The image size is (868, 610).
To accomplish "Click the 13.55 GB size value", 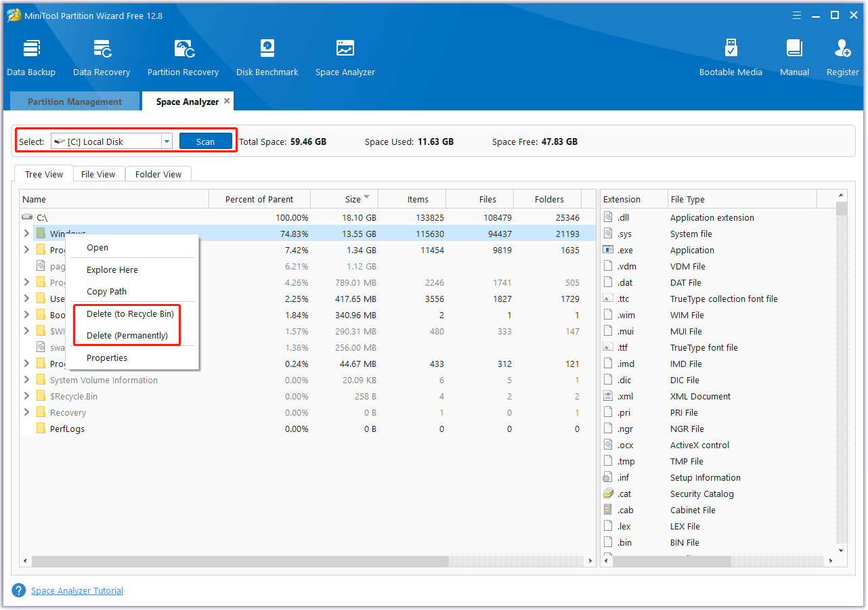I will 360,234.
